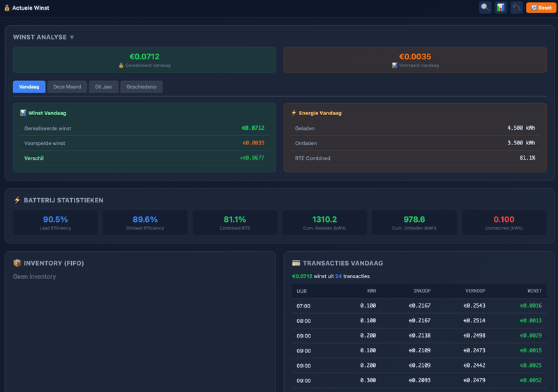Viewport: 558px width, 392px height.
Task: Click the Voorspeld Vandaag forecast card
Action: tap(415, 60)
